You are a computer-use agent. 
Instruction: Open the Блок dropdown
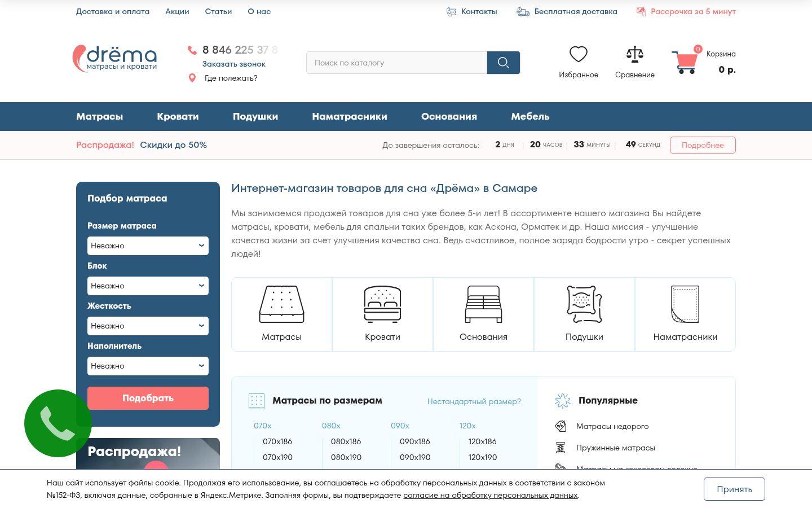(x=148, y=286)
